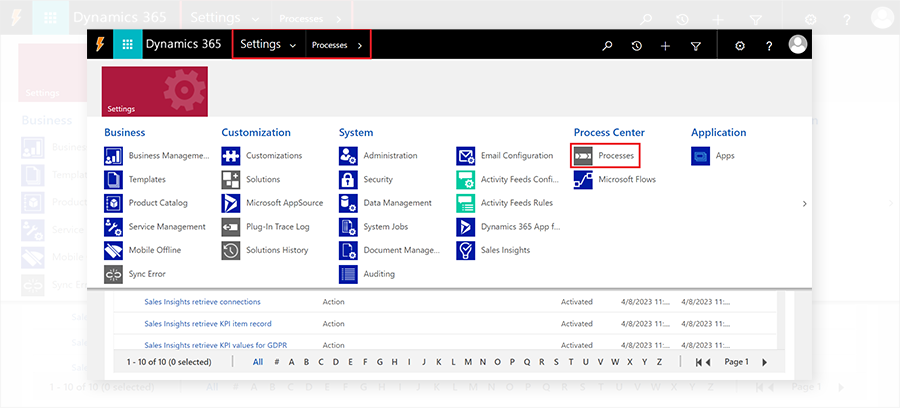Open recent items history icon

pos(637,46)
